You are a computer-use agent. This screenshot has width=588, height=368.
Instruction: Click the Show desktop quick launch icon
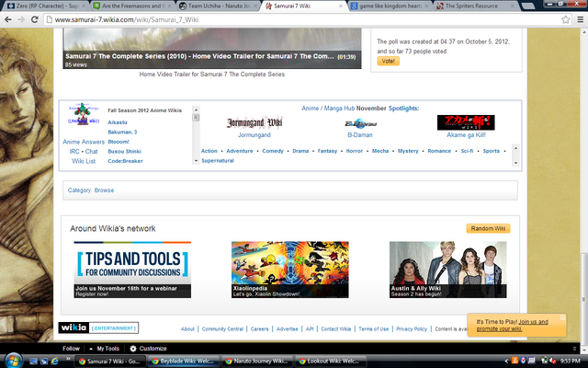click(x=33, y=362)
